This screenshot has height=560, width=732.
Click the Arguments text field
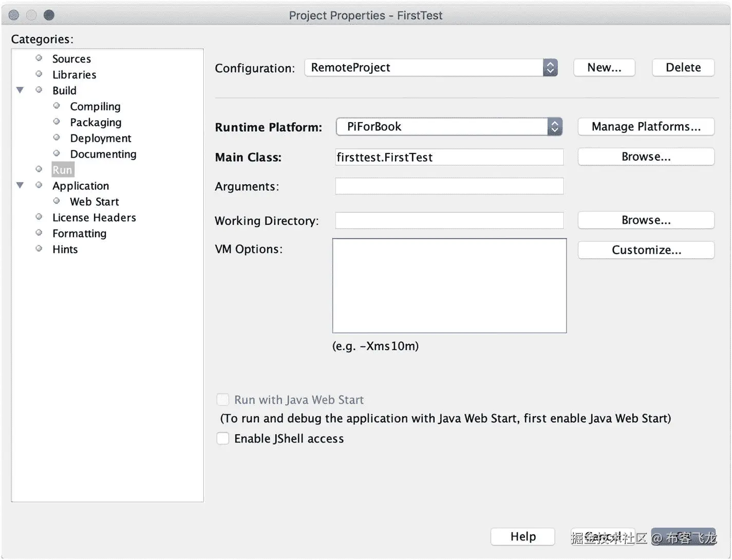[449, 186]
